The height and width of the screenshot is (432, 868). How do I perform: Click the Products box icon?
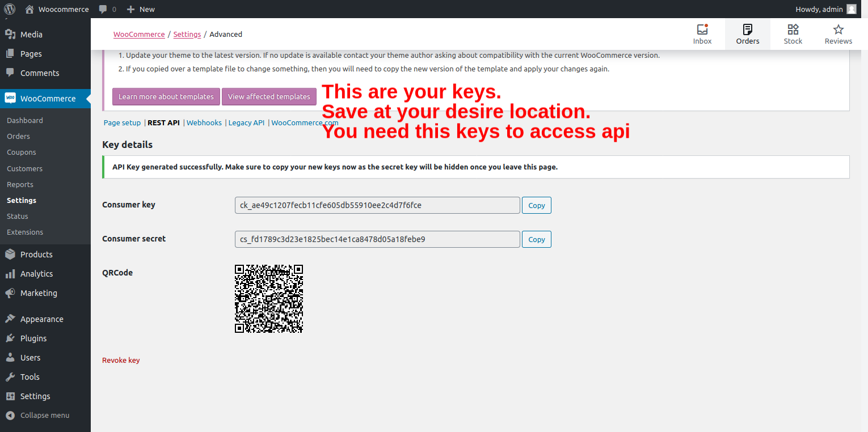pyautogui.click(x=10, y=255)
